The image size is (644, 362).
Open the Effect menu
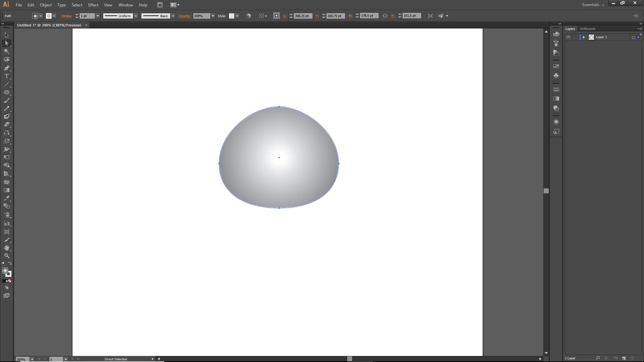coord(93,5)
